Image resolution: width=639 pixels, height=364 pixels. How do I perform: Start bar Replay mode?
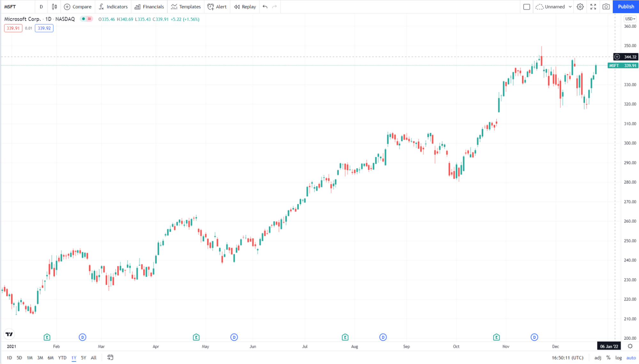tap(245, 7)
